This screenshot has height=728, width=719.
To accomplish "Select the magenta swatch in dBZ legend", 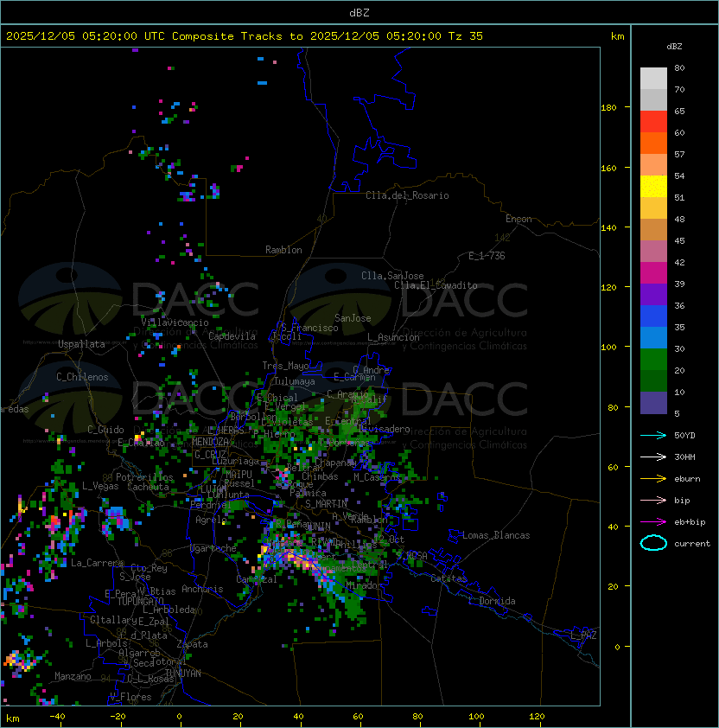I will tap(653, 272).
